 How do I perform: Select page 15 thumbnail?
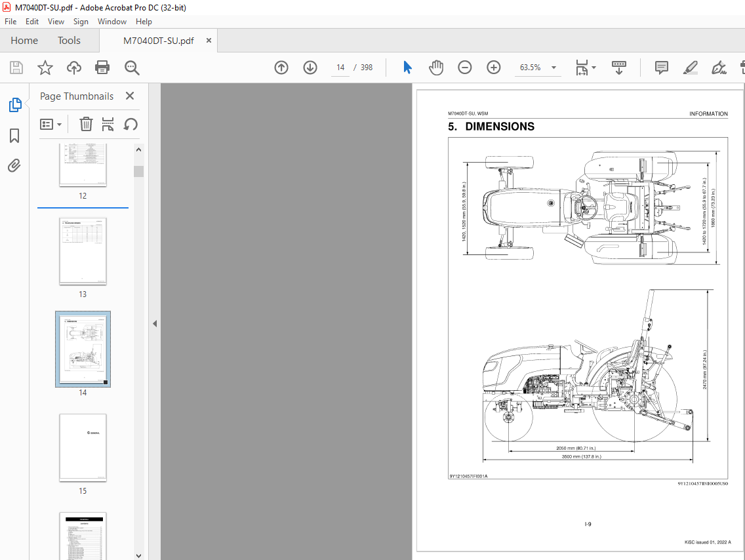point(83,447)
